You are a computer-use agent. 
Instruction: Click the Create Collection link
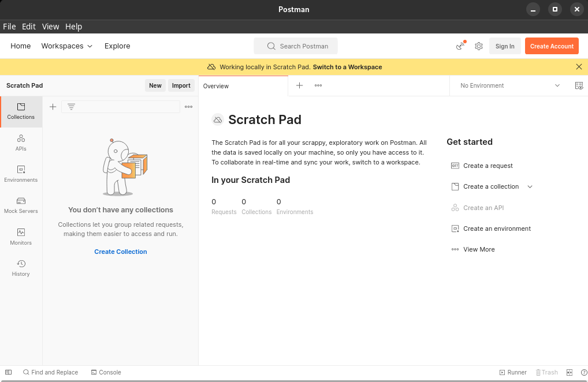click(120, 252)
